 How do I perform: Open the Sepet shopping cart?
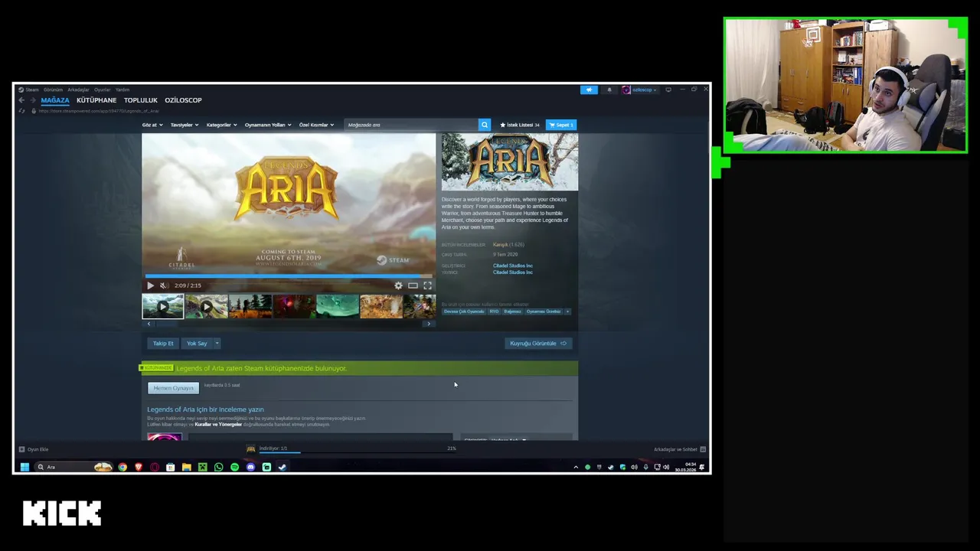pos(561,125)
